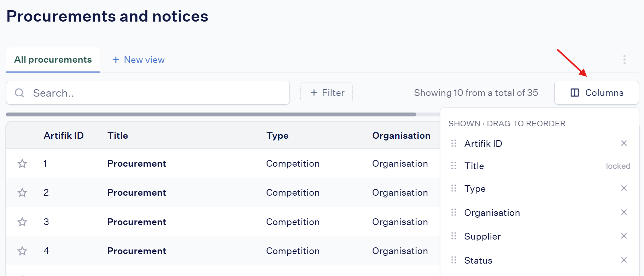Click the horizontal table scrollbar
Image resolution: width=644 pixels, height=276 pixels.
(211, 114)
